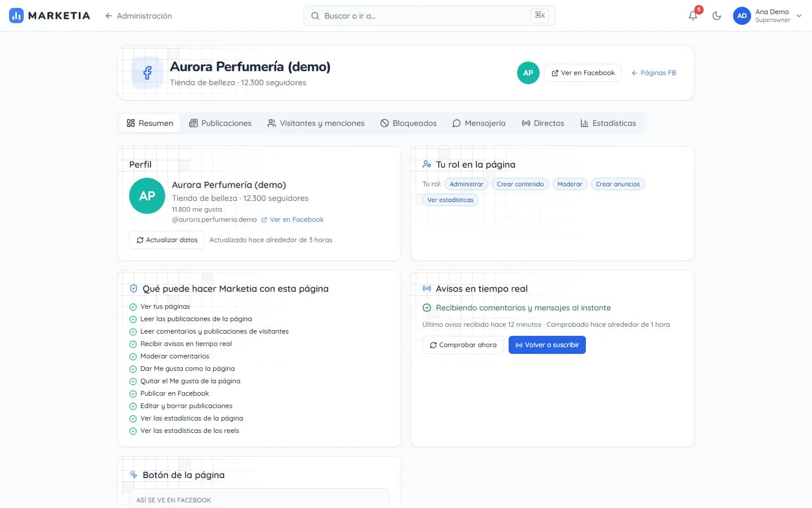Click check icon for 'Publicar en Facebook'
Screen dimensions: 812x508
(133, 394)
